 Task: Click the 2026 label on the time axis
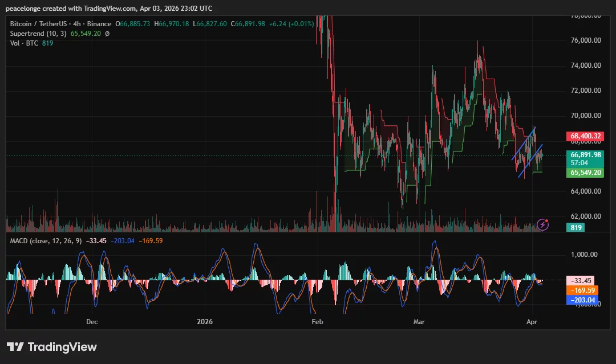tap(204, 321)
